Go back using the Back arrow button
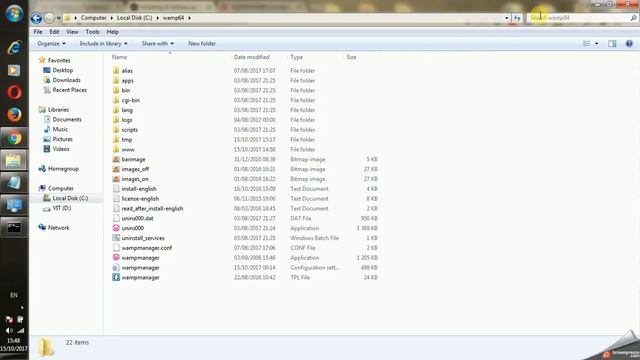This screenshot has height=360, width=640. coord(36,18)
